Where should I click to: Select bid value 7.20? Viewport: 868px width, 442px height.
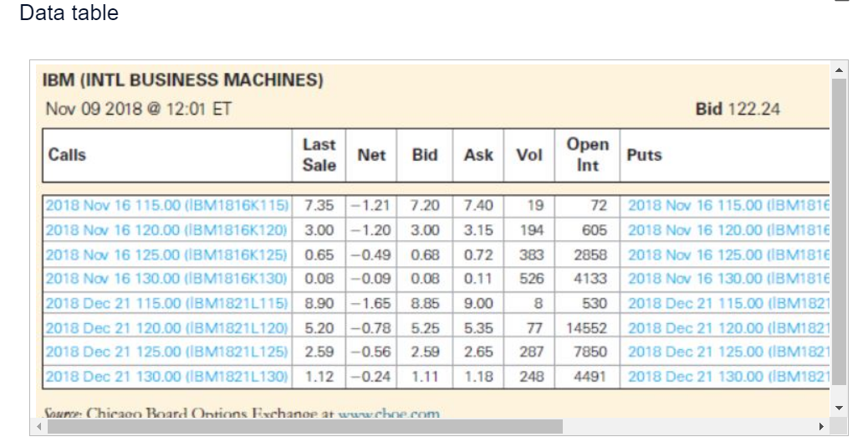tap(425, 205)
